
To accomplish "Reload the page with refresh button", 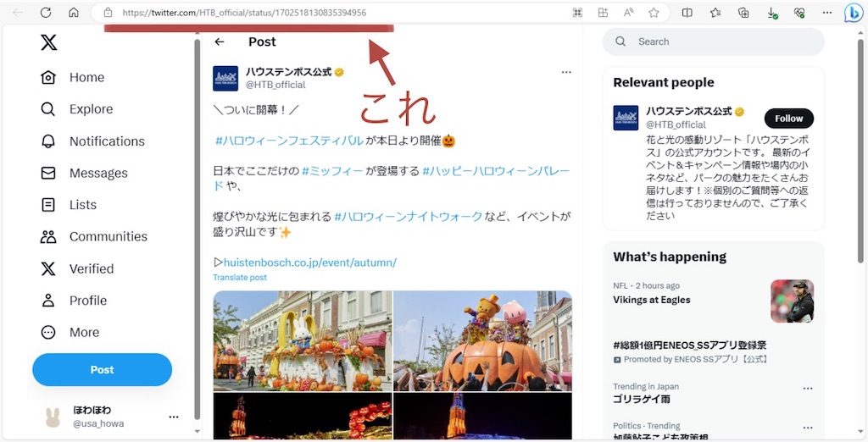I will pyautogui.click(x=46, y=13).
